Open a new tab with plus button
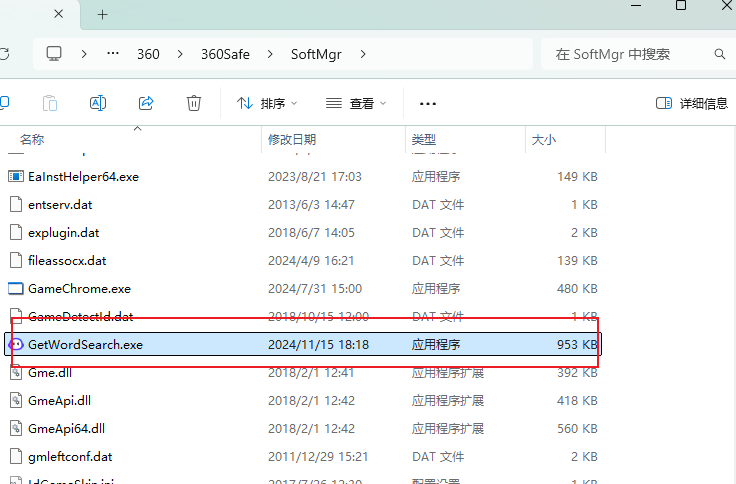This screenshot has height=484, width=736. (x=102, y=15)
